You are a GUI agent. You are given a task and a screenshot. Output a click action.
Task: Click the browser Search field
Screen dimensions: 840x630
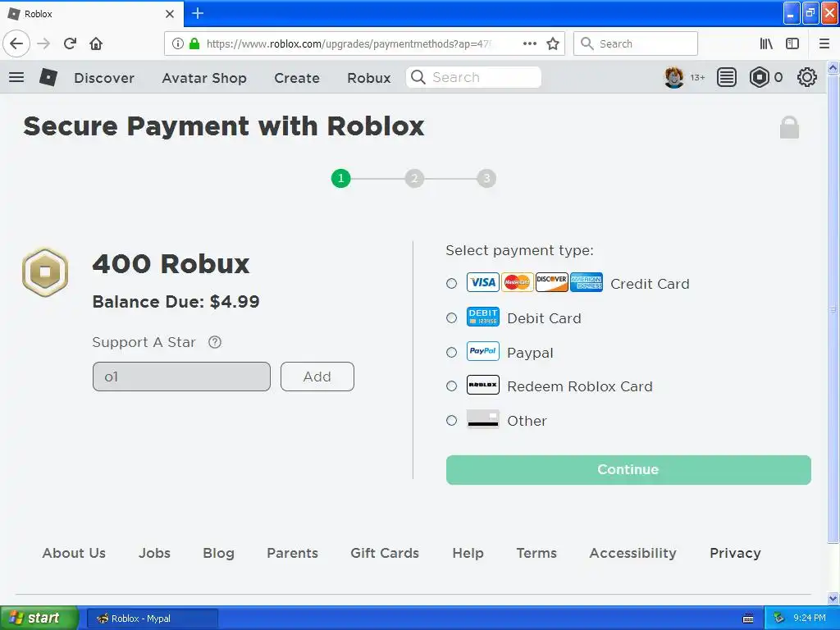[636, 43]
